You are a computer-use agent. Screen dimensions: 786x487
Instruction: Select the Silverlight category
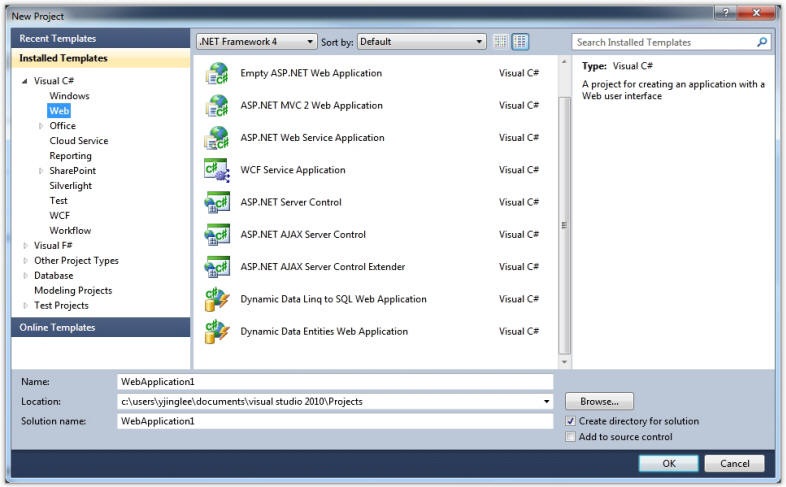click(x=71, y=186)
